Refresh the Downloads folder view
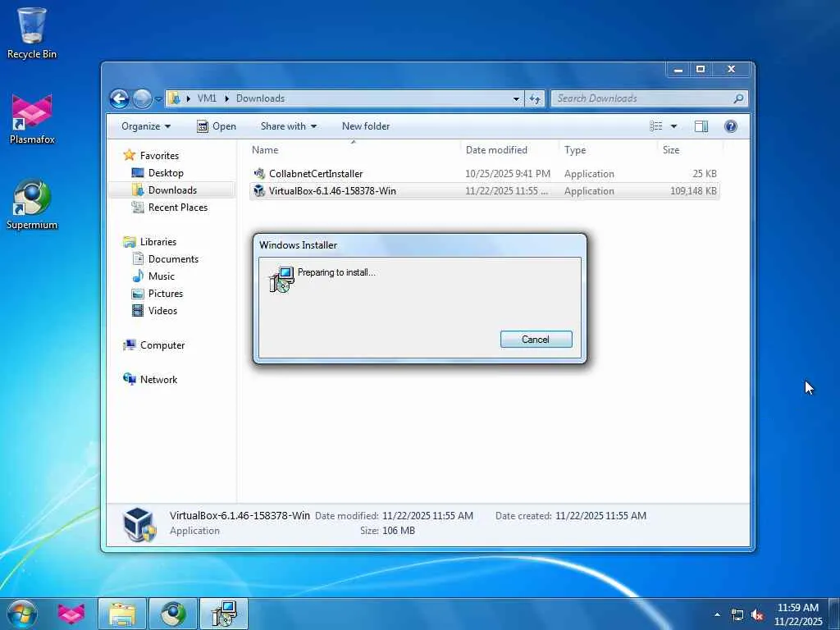Image resolution: width=840 pixels, height=630 pixels. [x=535, y=98]
